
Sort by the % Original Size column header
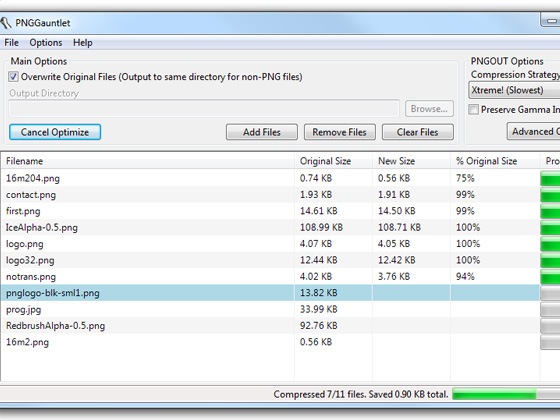(x=495, y=161)
